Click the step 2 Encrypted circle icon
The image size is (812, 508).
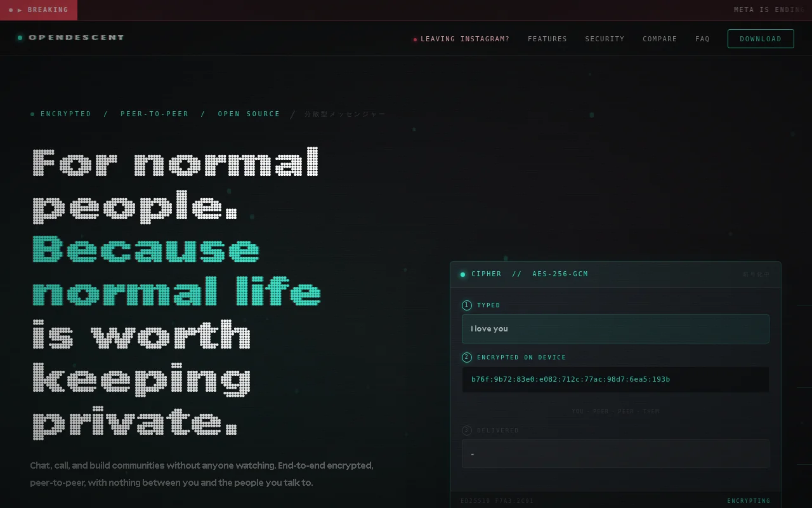pyautogui.click(x=467, y=358)
